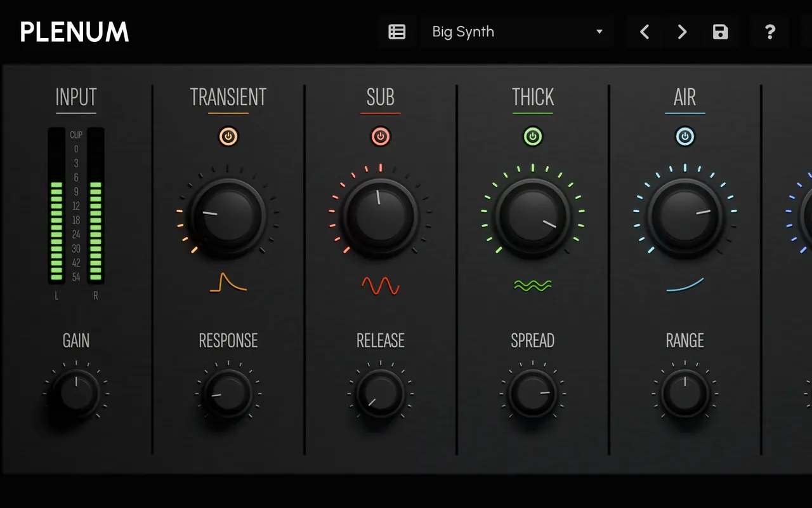Screen dimensions: 812x508
Task: Click the Air section header label
Action: point(685,97)
